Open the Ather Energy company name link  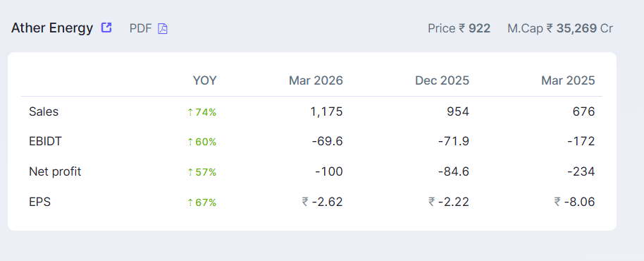point(52,28)
